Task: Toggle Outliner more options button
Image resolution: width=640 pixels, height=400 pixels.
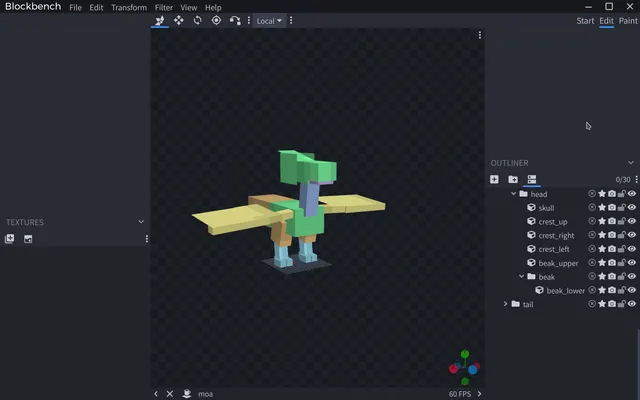Action: click(x=532, y=179)
